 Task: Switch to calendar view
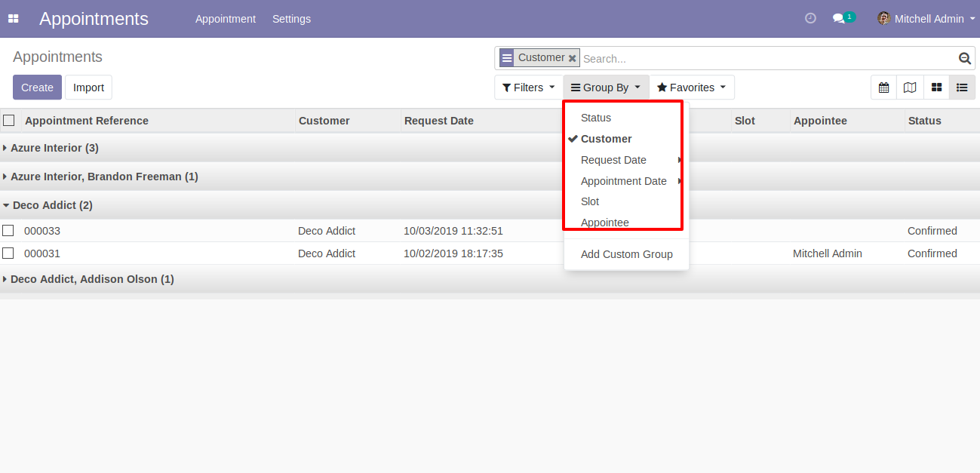pyautogui.click(x=883, y=88)
